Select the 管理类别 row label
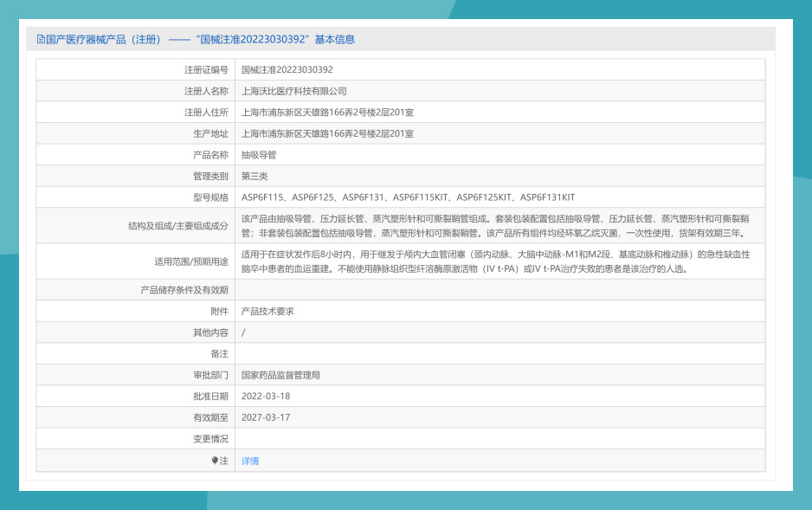 click(x=210, y=176)
